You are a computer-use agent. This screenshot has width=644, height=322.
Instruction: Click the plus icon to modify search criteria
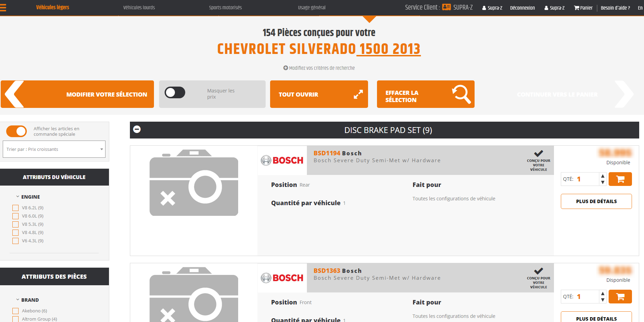tap(285, 68)
